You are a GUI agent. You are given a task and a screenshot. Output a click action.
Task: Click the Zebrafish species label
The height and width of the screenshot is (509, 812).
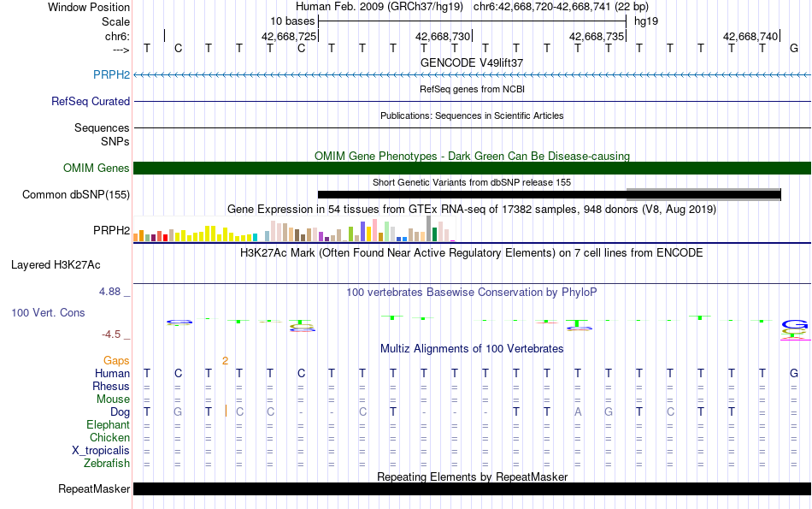[x=107, y=463]
